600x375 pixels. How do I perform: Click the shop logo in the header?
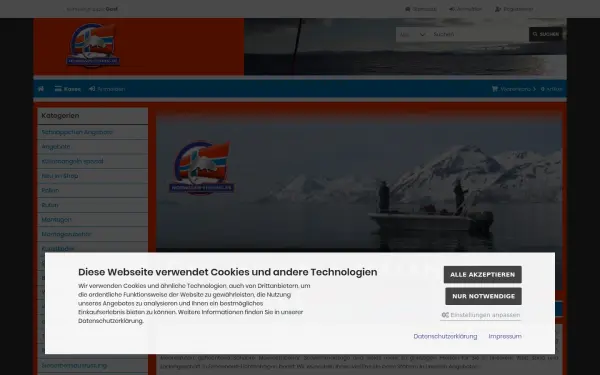pyautogui.click(x=93, y=46)
